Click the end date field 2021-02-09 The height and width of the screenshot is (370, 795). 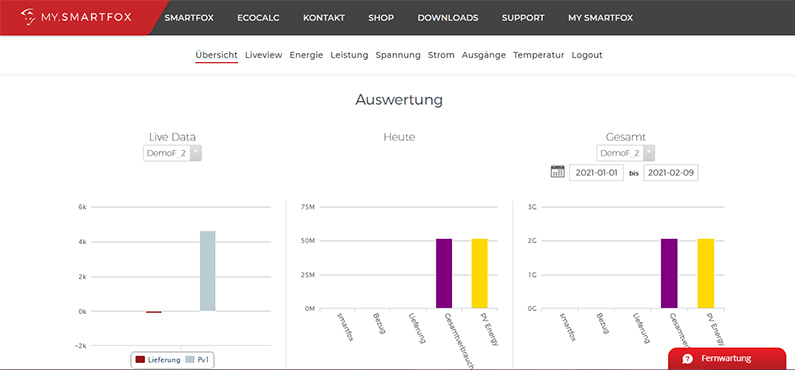(671, 172)
